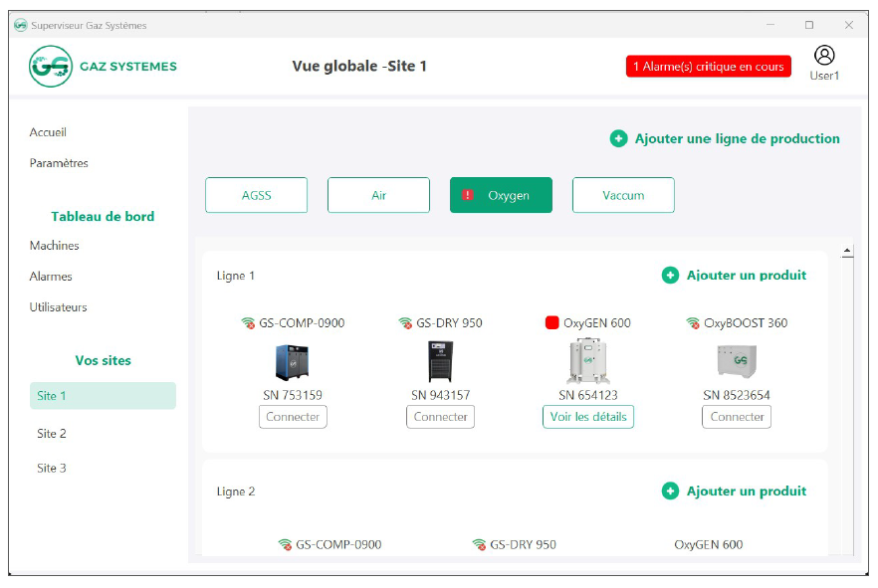Click plus icon in Ligne 2 header
This screenshot has width=878, height=588.
click(x=670, y=491)
